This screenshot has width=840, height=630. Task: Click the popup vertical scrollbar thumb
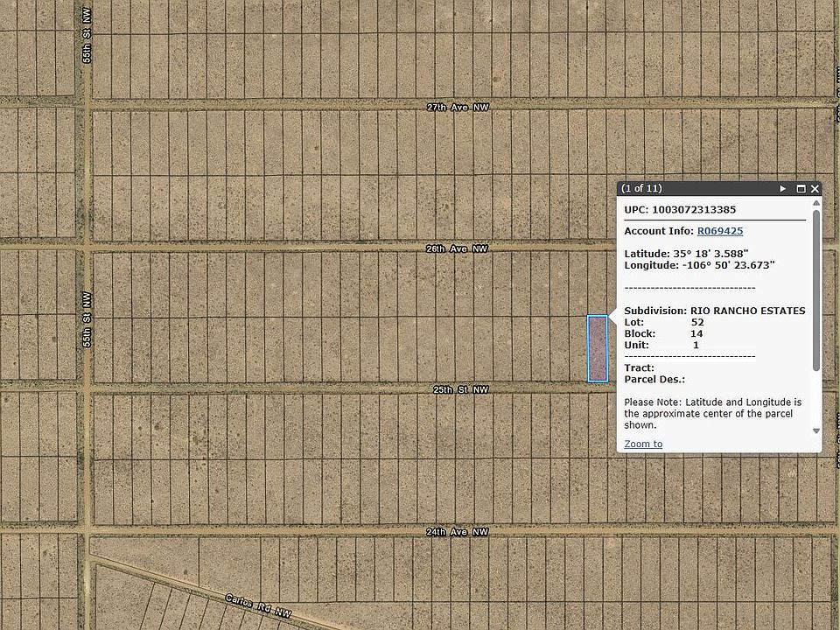816,289
